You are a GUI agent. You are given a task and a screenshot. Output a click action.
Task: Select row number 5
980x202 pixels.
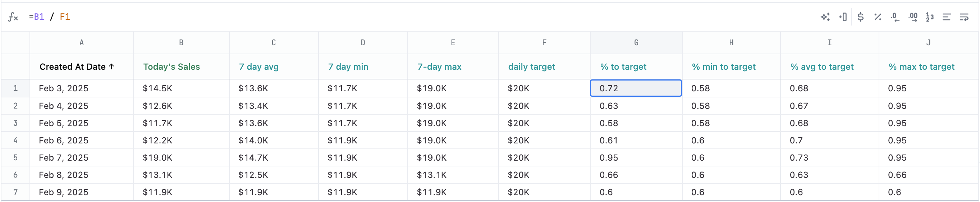[15, 157]
